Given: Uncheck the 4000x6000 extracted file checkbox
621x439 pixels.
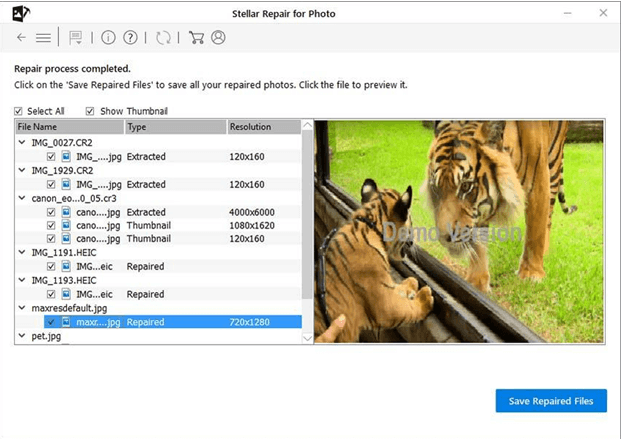Looking at the screenshot, I should [x=51, y=212].
